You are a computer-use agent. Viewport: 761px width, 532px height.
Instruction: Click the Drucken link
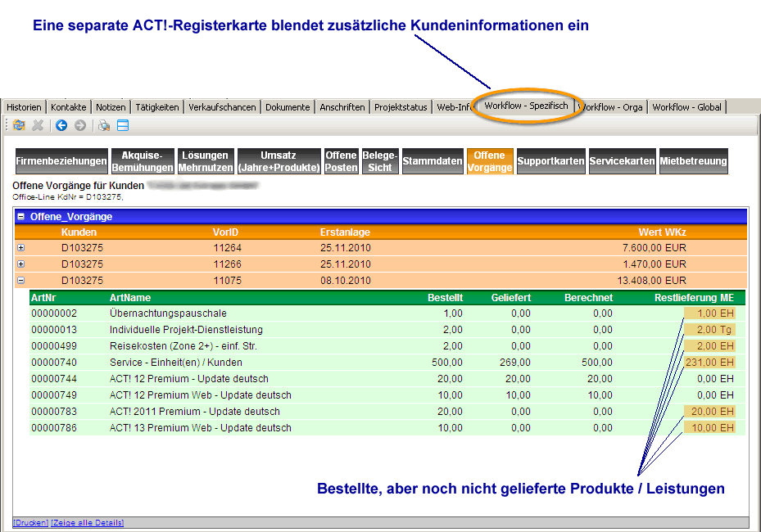(x=30, y=523)
